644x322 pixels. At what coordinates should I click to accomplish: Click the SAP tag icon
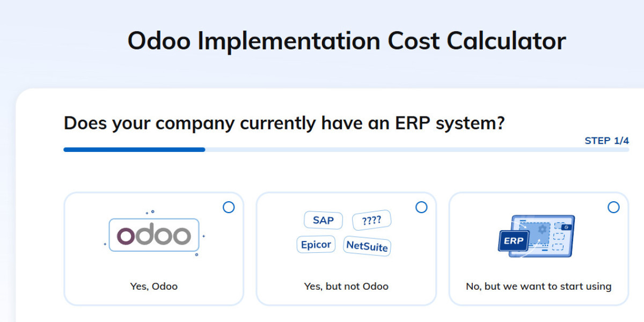pos(323,220)
